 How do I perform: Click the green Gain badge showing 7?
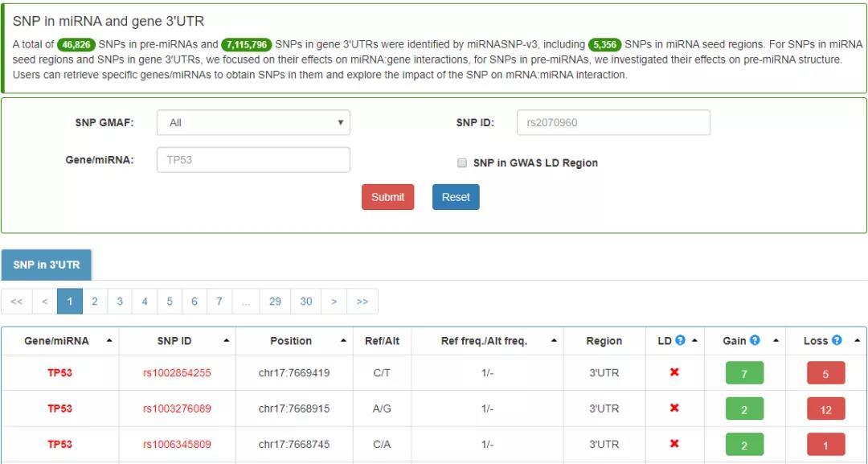click(743, 373)
